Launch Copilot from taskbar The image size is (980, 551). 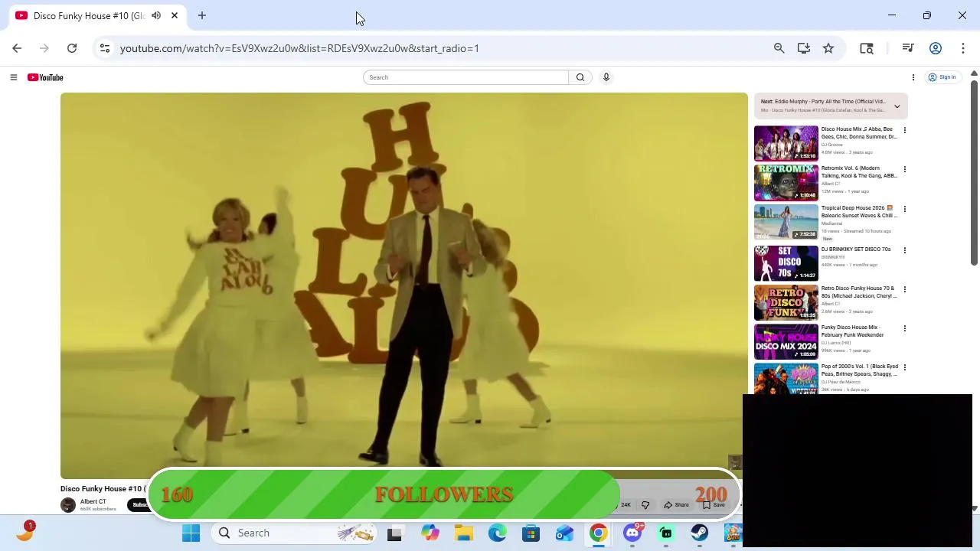[x=430, y=533]
